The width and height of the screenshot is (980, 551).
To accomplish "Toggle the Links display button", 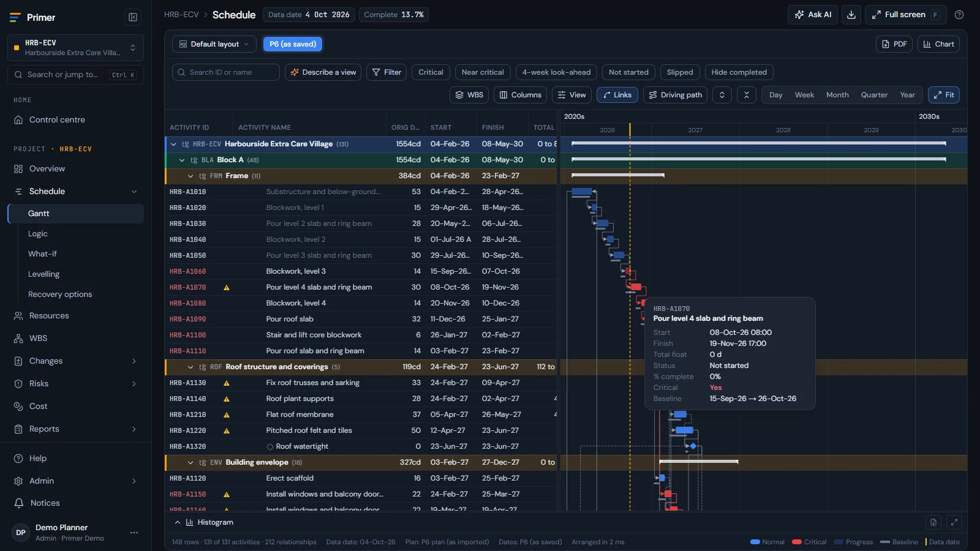I will coord(617,95).
